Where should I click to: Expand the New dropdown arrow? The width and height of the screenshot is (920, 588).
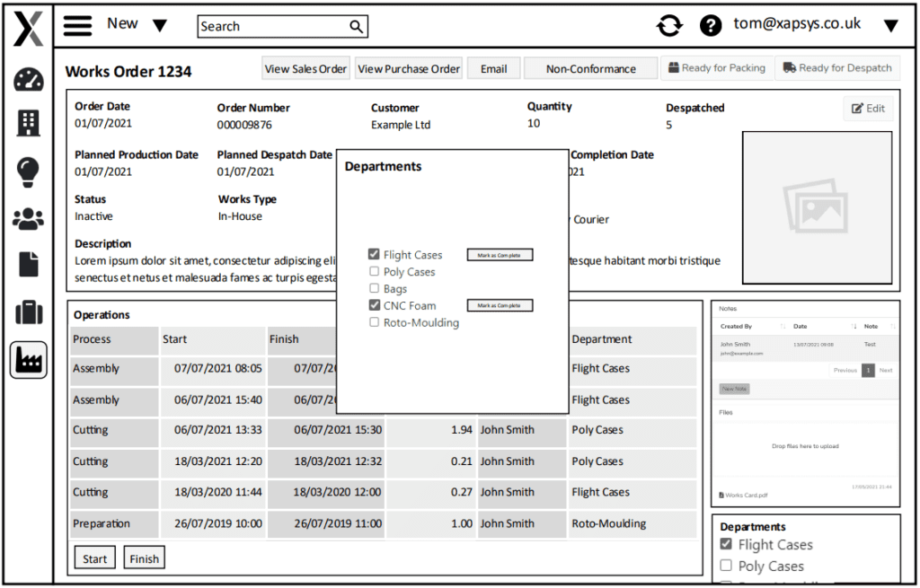click(160, 26)
